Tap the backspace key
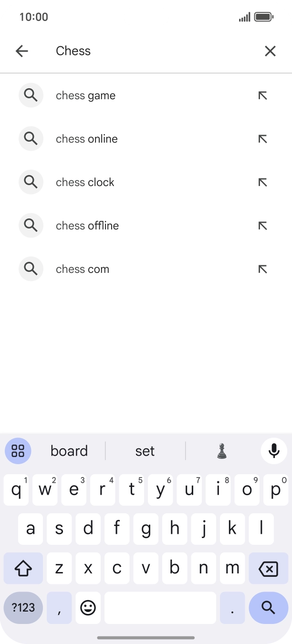Screen dimensions: 292x644 tap(268, 568)
